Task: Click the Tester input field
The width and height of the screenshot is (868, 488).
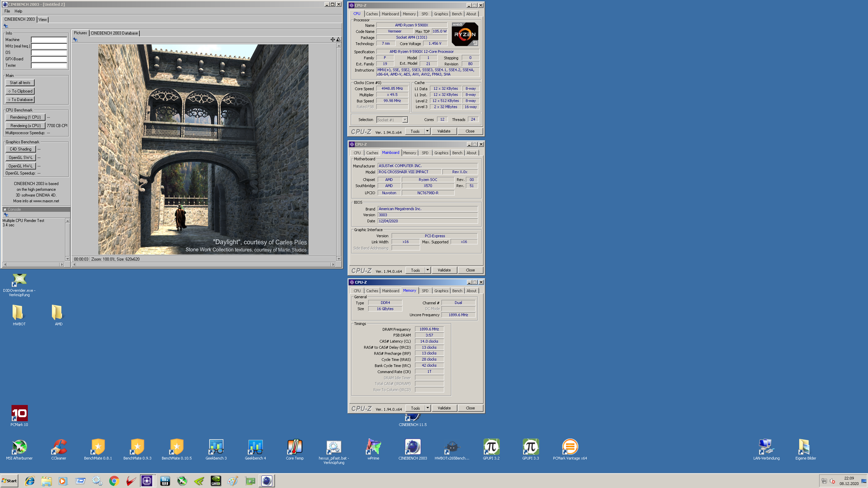Action: [x=49, y=65]
